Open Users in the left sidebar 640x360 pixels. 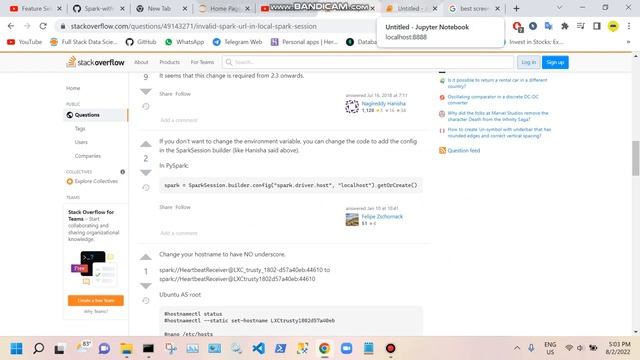coord(81,142)
